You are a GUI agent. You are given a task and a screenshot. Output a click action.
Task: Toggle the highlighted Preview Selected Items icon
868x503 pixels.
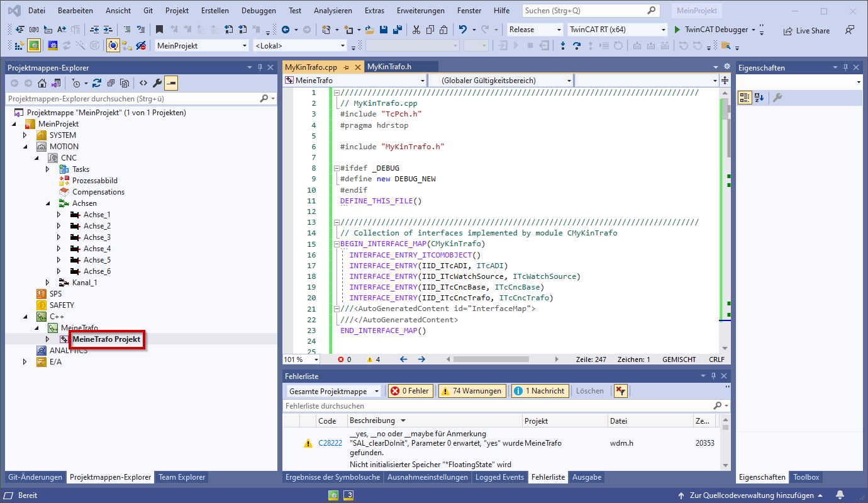pos(171,83)
